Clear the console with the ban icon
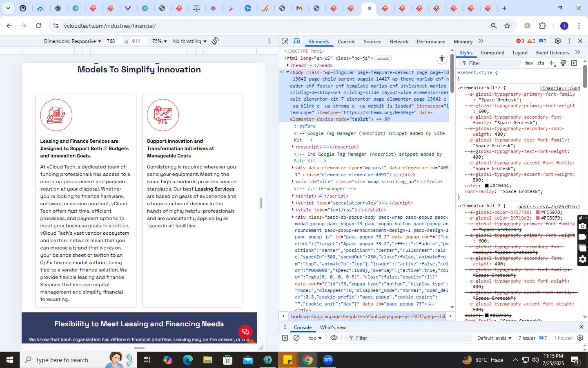Viewport: 588px width, 368px height. pyautogui.click(x=297, y=338)
